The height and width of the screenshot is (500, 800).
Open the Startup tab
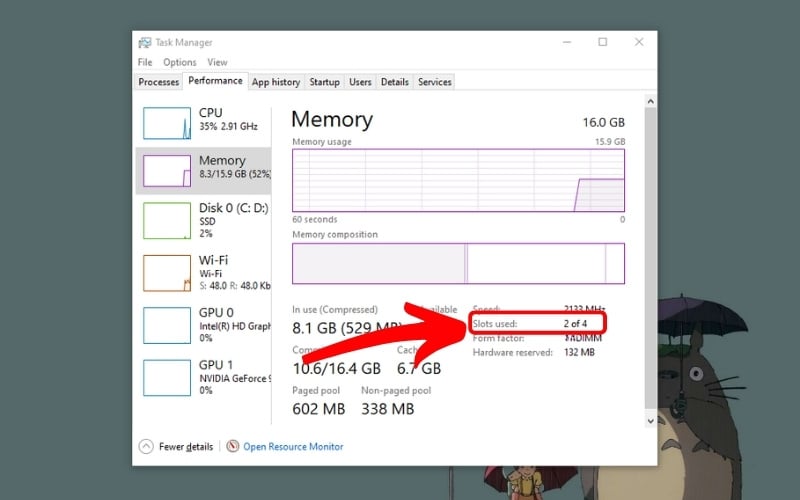point(324,82)
